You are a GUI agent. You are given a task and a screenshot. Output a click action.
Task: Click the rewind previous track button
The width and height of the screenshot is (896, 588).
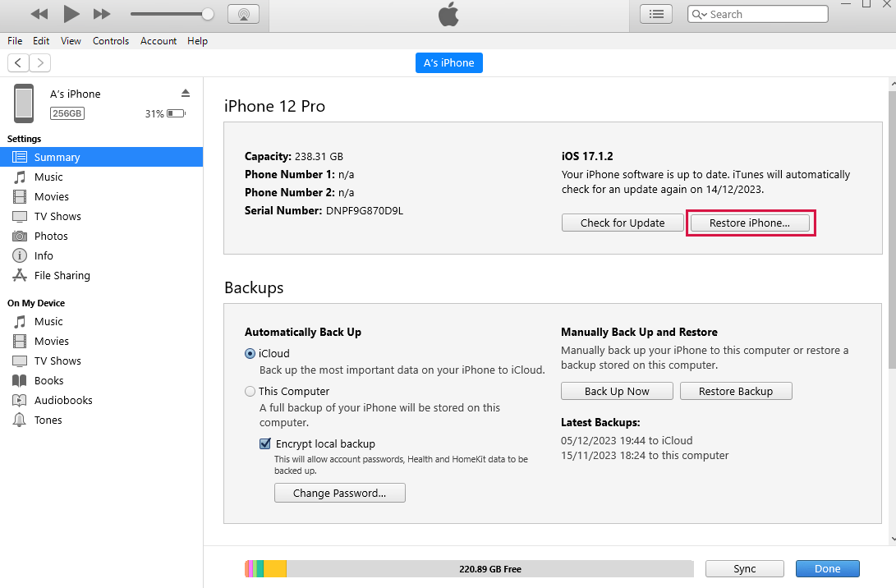[39, 14]
